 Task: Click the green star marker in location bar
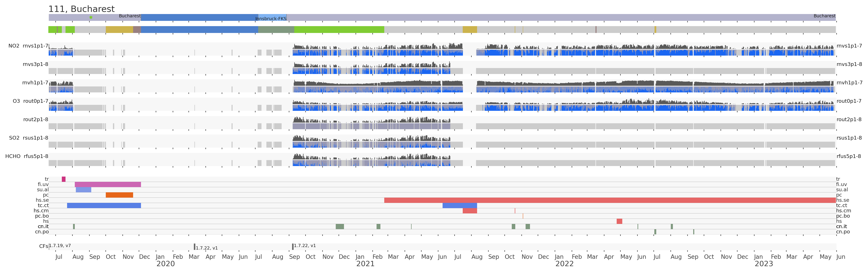(x=91, y=17)
